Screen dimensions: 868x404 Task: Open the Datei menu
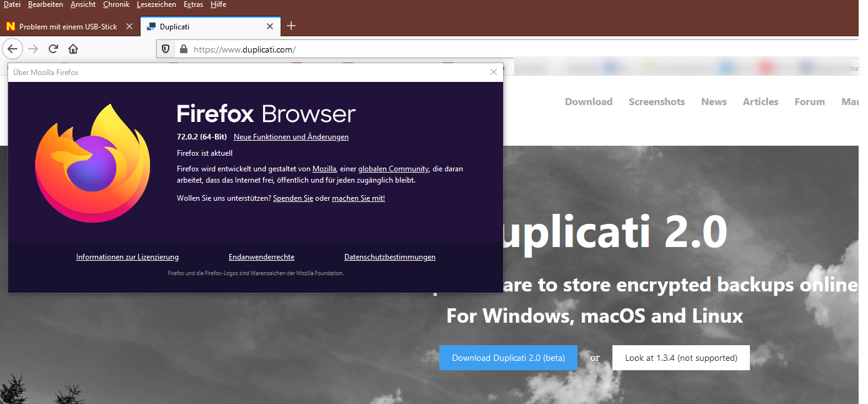12,4
